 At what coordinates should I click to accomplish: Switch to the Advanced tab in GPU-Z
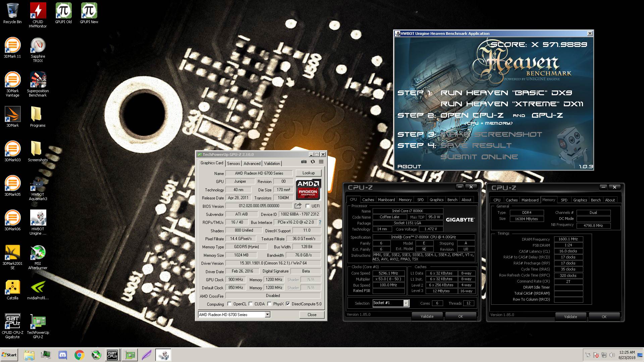click(252, 164)
